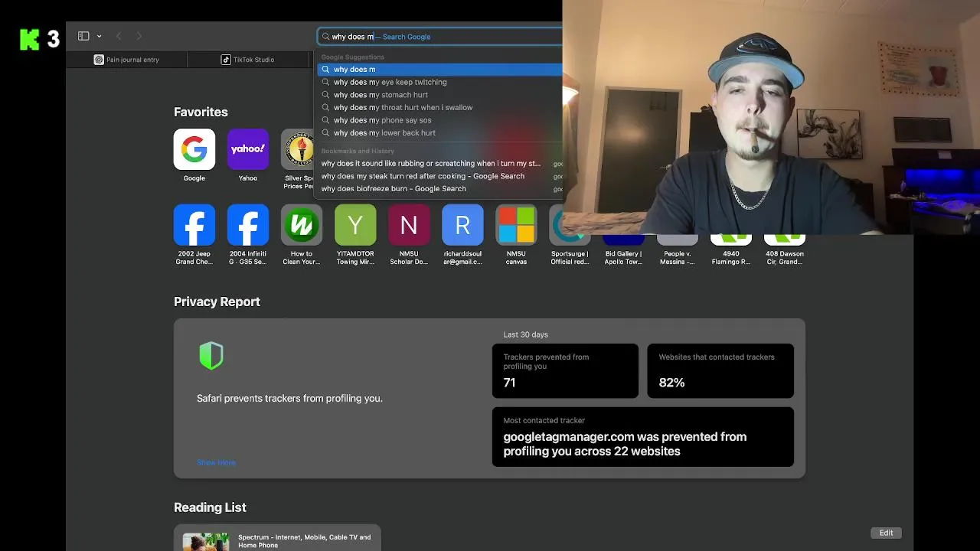Open history item 'why does biofreeze burn'
The image size is (980, 551).
click(x=440, y=188)
